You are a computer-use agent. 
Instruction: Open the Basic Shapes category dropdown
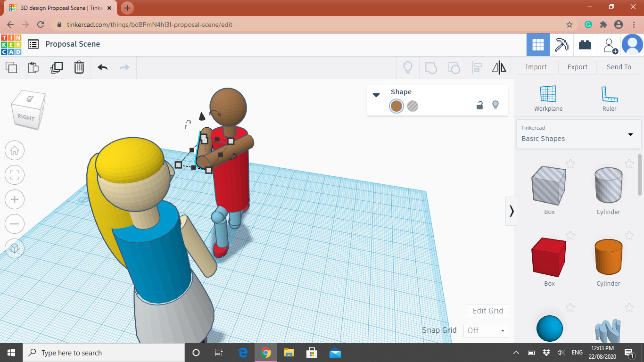tap(578, 134)
